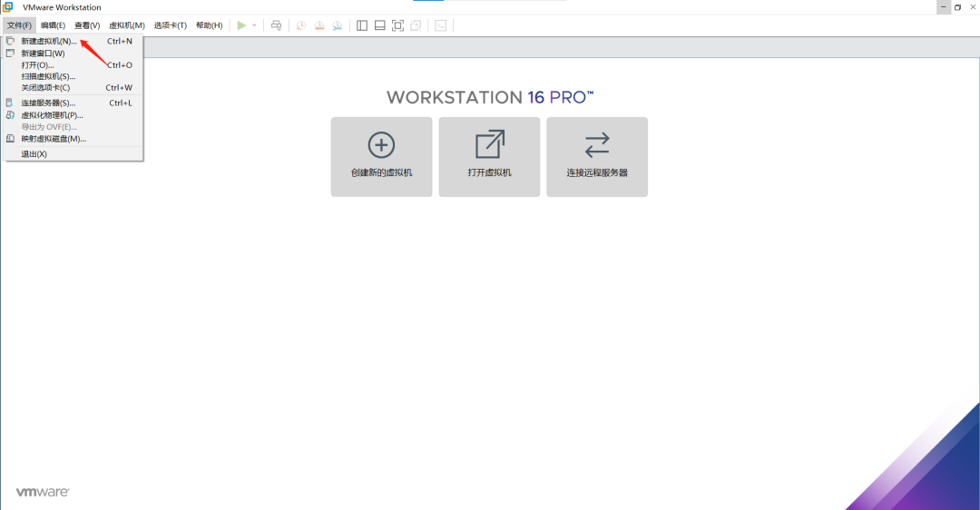Enter full screen mode icon

click(397, 25)
